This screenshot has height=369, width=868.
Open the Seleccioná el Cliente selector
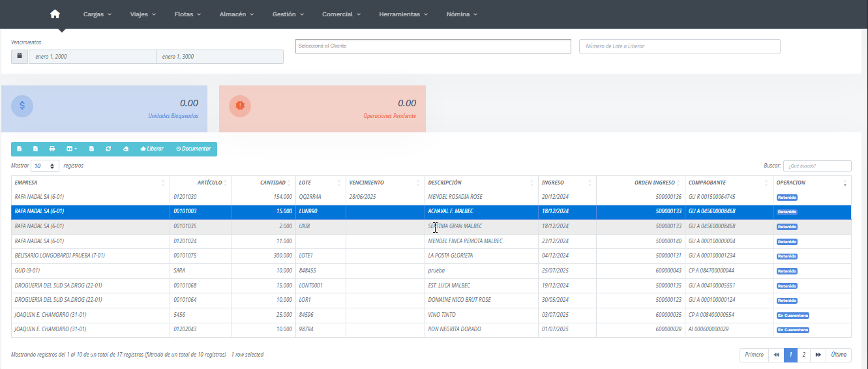point(433,46)
